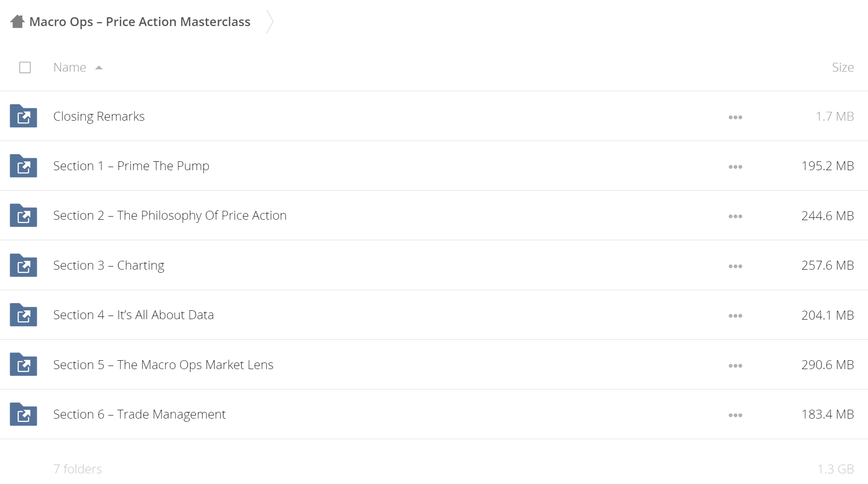
Task: Sort by the Name column header
Action: [70, 67]
